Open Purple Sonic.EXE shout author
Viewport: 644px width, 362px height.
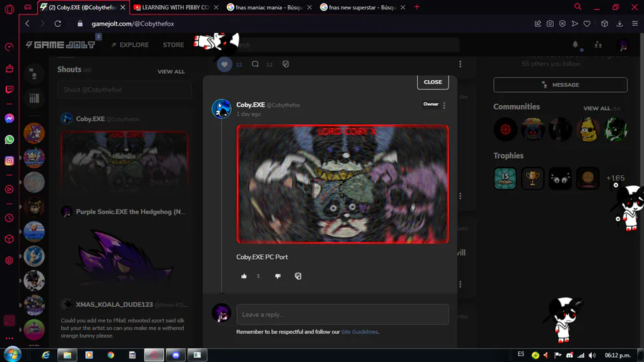[x=130, y=212]
